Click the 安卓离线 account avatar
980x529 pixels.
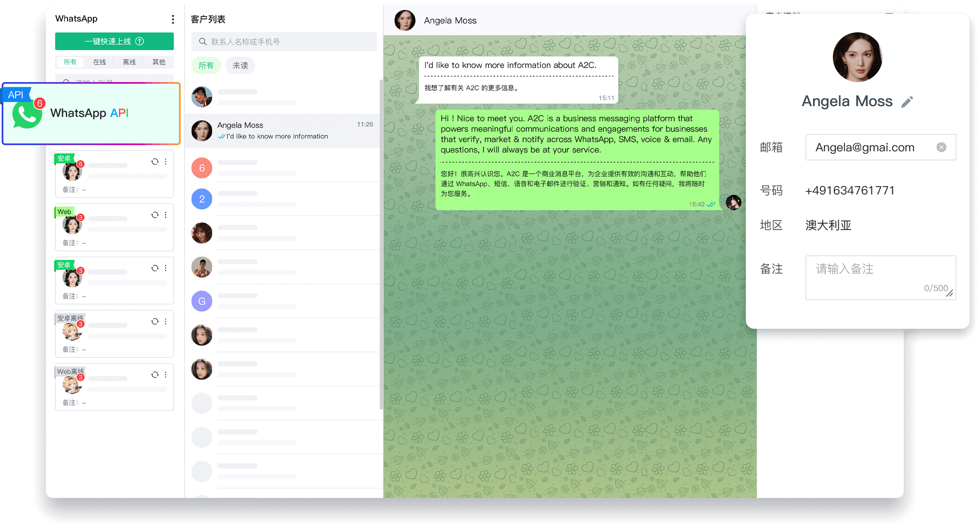(x=72, y=331)
